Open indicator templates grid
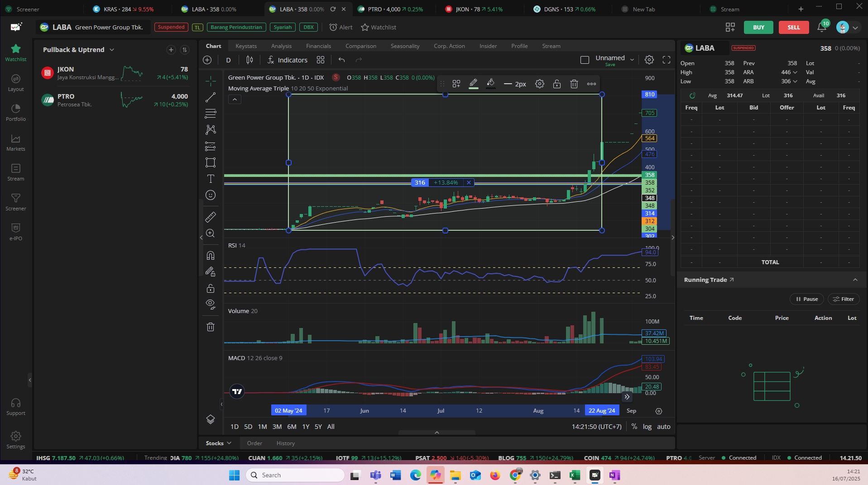 (321, 60)
